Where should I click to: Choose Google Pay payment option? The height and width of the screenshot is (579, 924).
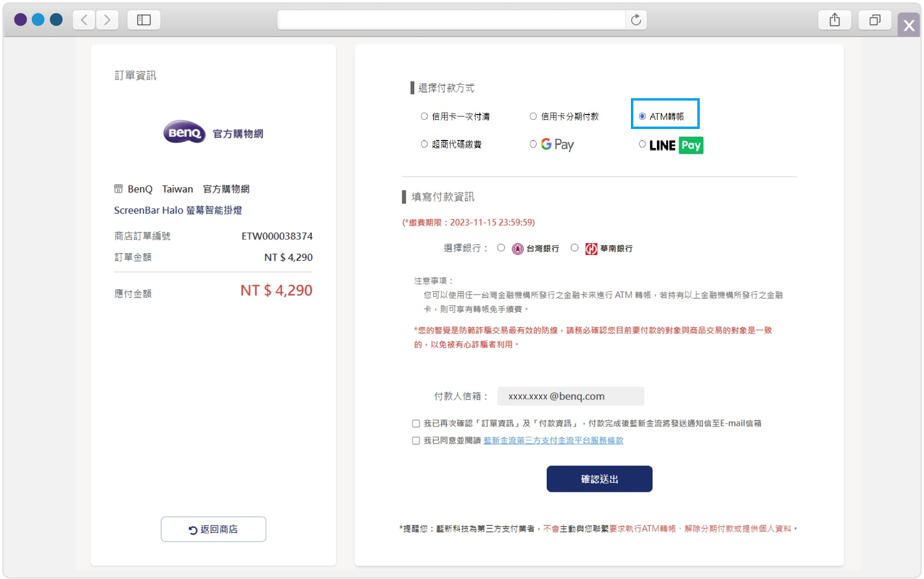533,144
